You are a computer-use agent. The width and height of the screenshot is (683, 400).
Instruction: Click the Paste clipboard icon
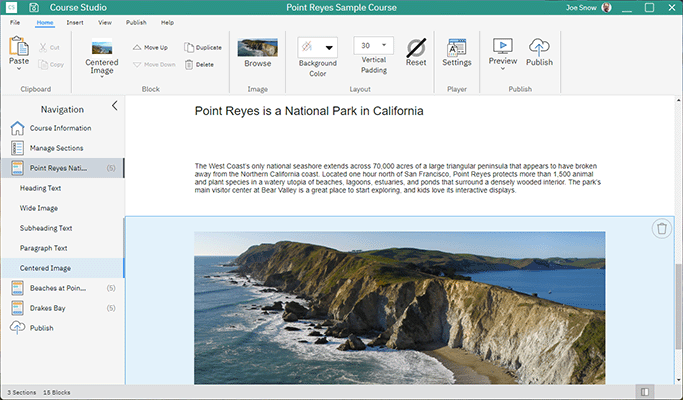(19, 45)
